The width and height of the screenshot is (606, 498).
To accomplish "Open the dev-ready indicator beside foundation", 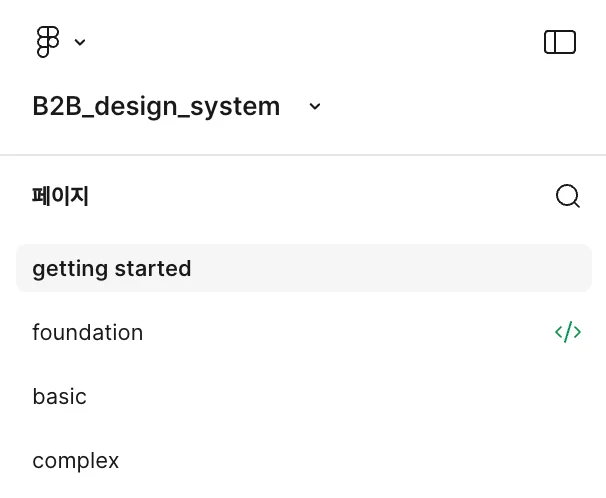I will [567, 332].
